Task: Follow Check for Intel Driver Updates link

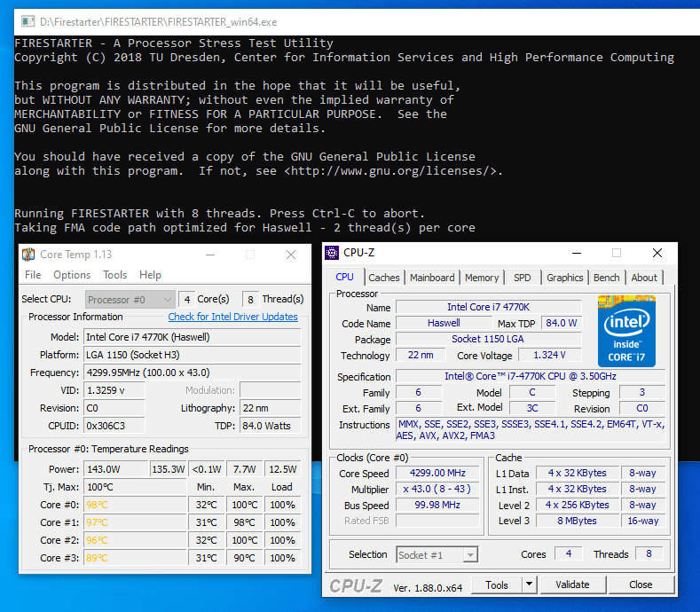Action: click(232, 317)
